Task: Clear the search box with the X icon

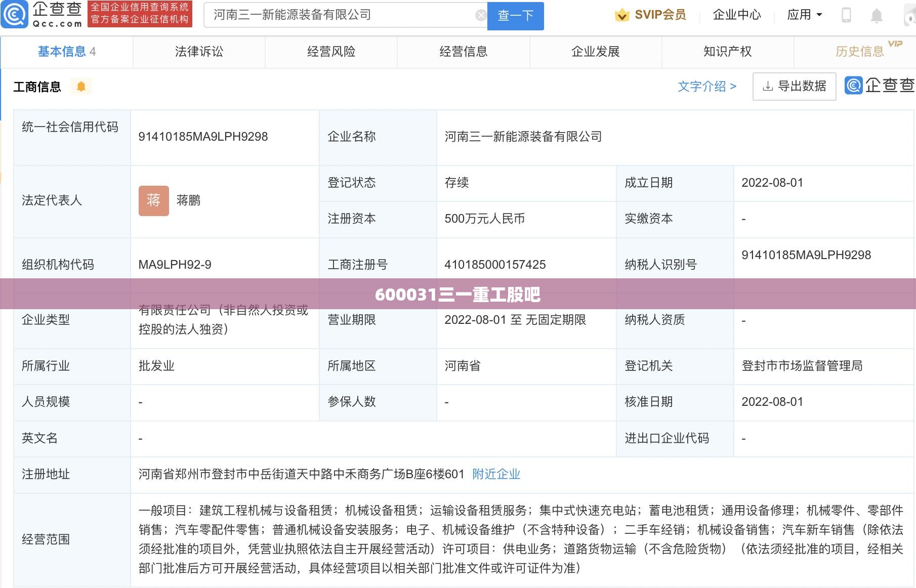Action: pos(481,15)
